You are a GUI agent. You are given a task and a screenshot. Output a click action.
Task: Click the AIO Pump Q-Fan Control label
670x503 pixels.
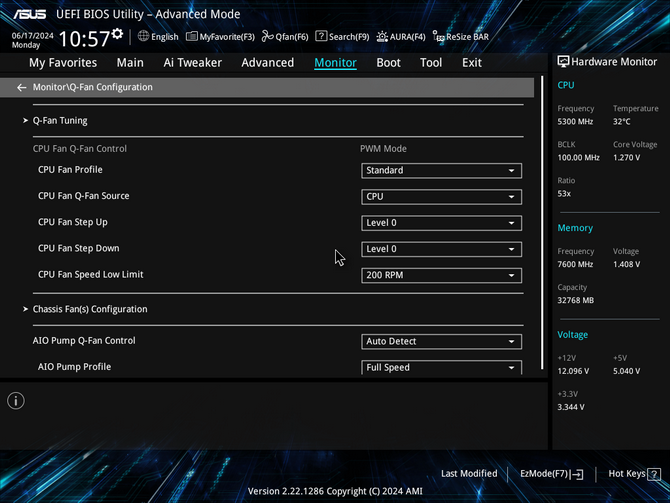click(x=84, y=341)
